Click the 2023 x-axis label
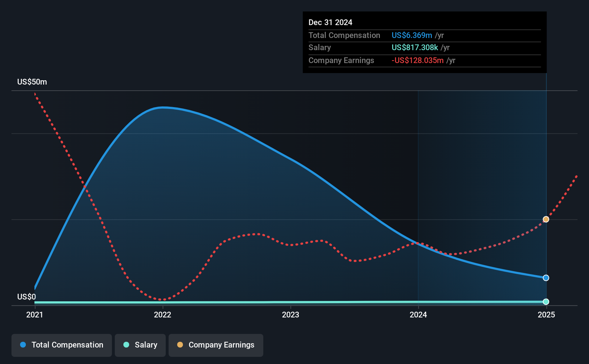 pos(291,315)
